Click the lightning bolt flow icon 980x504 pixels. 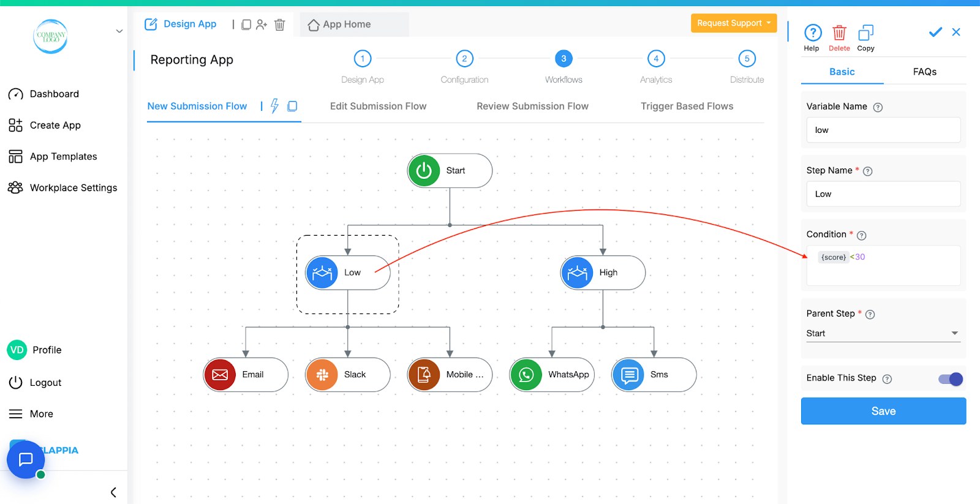(x=274, y=106)
